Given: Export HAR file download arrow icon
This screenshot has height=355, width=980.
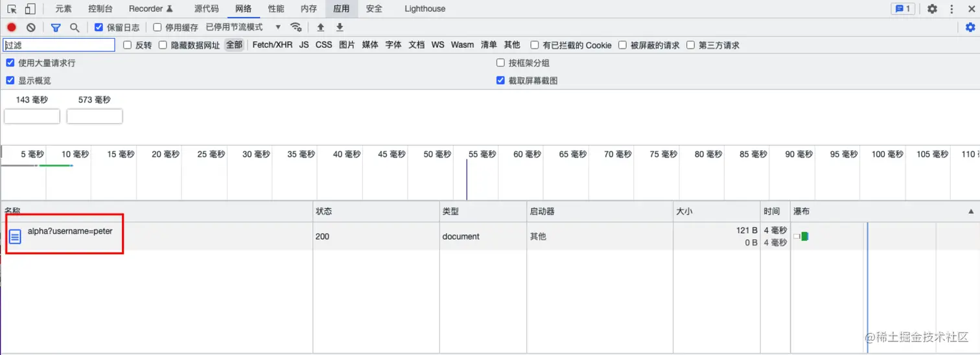Looking at the screenshot, I should pyautogui.click(x=340, y=27).
